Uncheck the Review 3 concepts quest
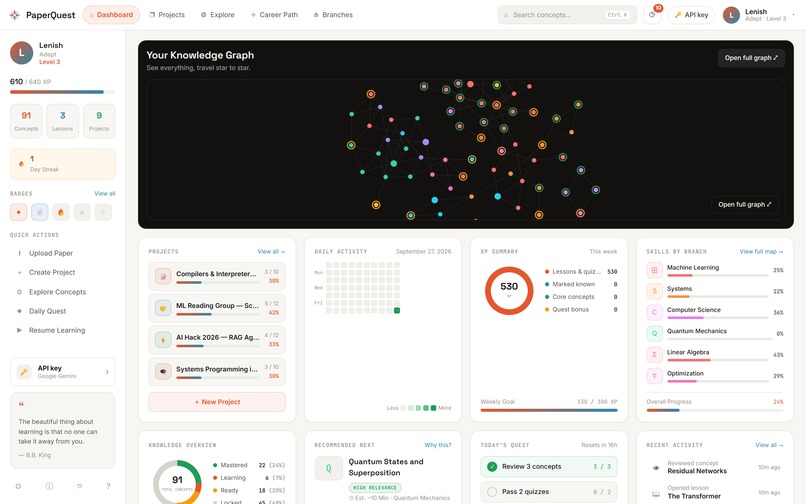The image size is (806, 504). click(492, 466)
